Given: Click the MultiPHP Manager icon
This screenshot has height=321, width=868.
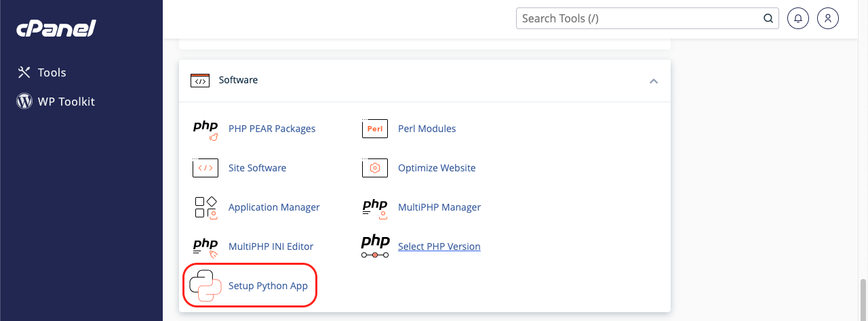Looking at the screenshot, I should tap(374, 207).
